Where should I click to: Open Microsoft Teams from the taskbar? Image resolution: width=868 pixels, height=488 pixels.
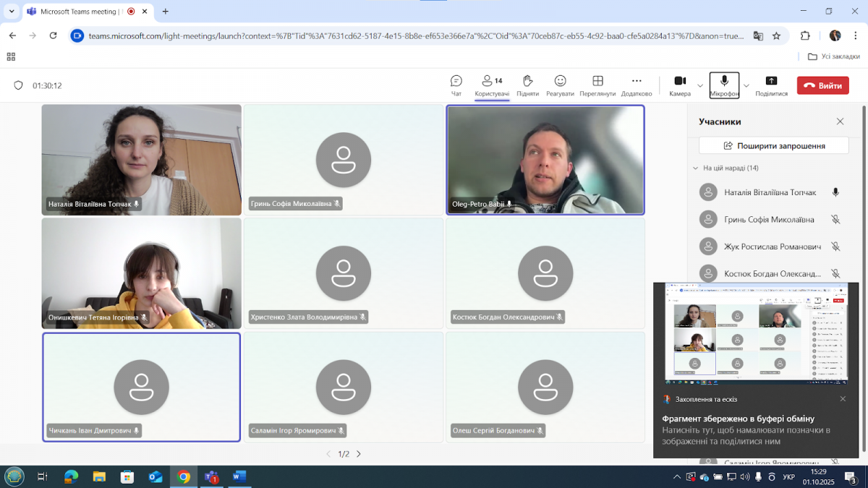(x=212, y=476)
